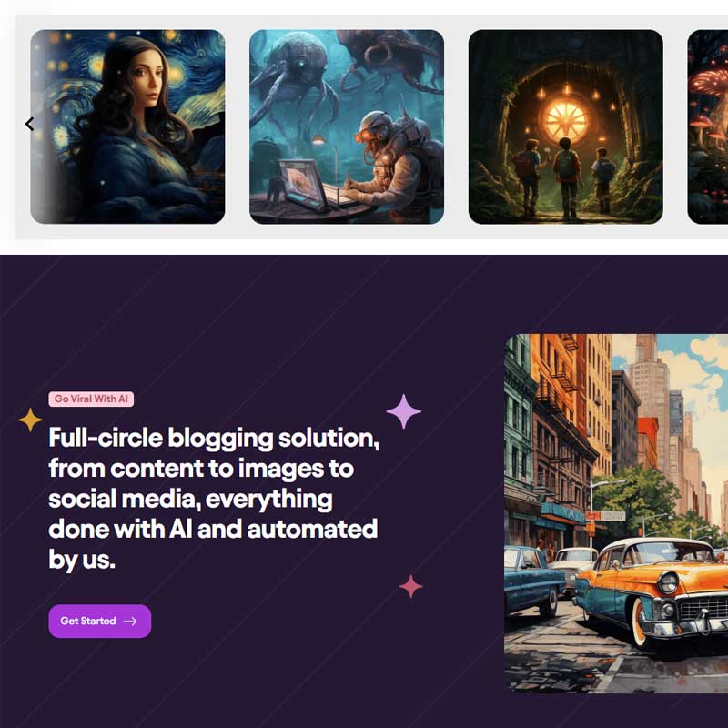The image size is (728, 728).
Task: Click the pink sparkle star icon
Action: tap(411, 586)
